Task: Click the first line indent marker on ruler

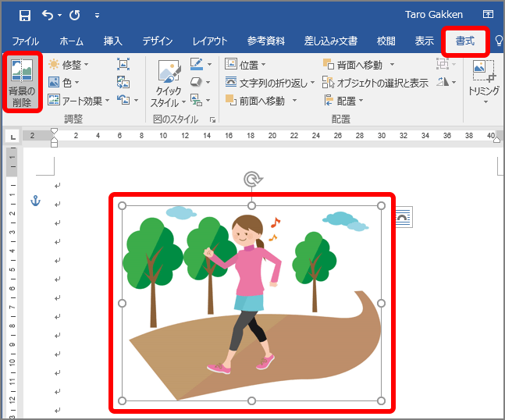Action: coord(54,131)
